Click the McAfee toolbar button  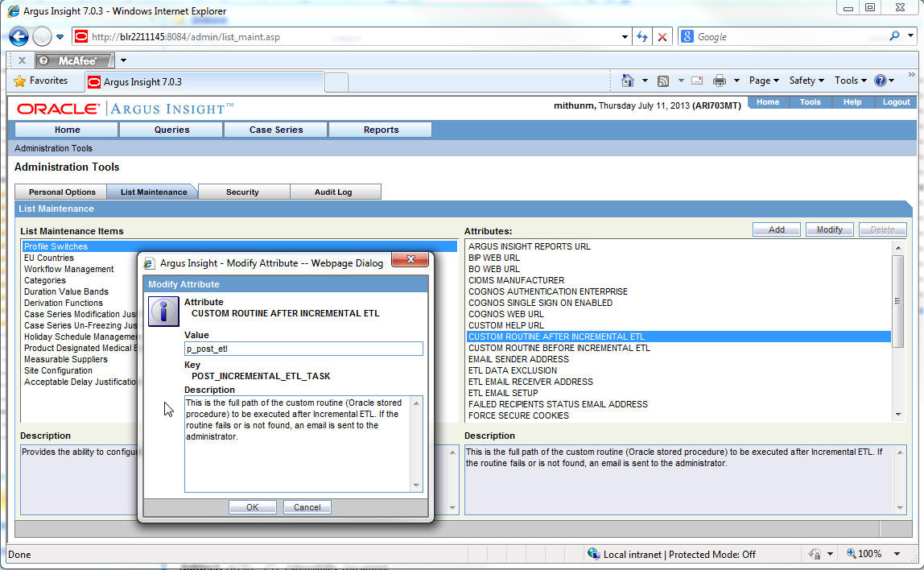(x=74, y=60)
